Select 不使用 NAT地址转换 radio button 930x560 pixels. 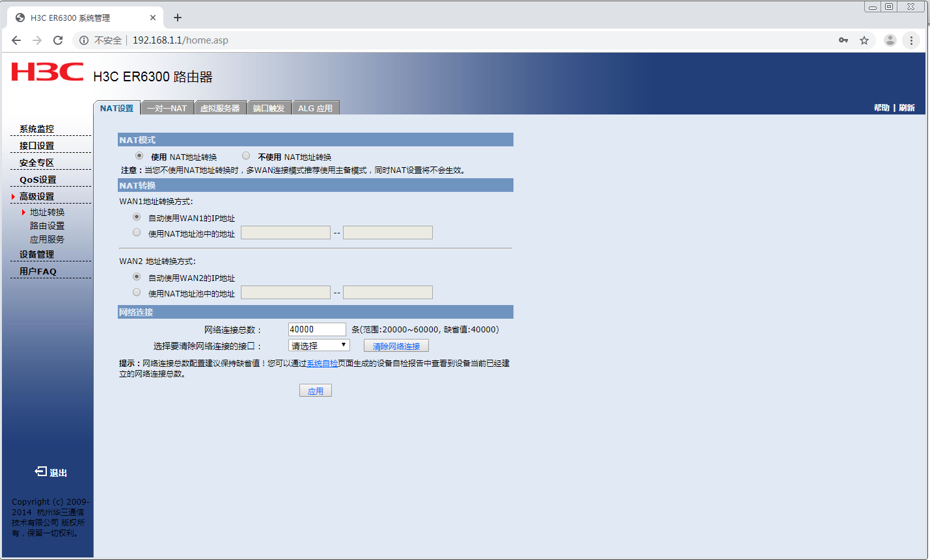246,156
